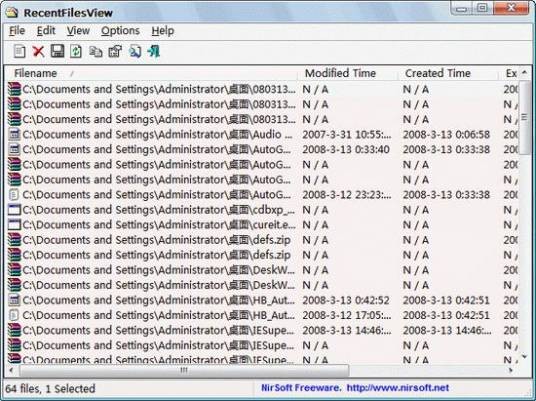Sort list by Filename column header
This screenshot has width=536, height=401.
[x=151, y=73]
